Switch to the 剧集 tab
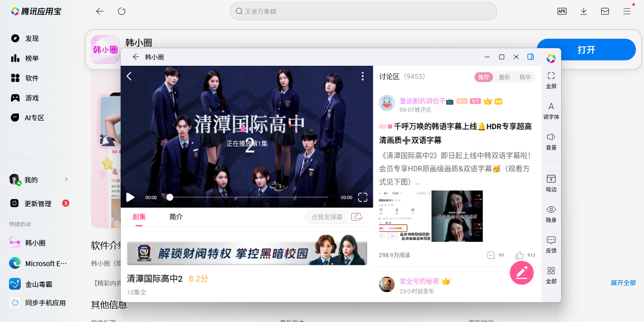 [139, 217]
